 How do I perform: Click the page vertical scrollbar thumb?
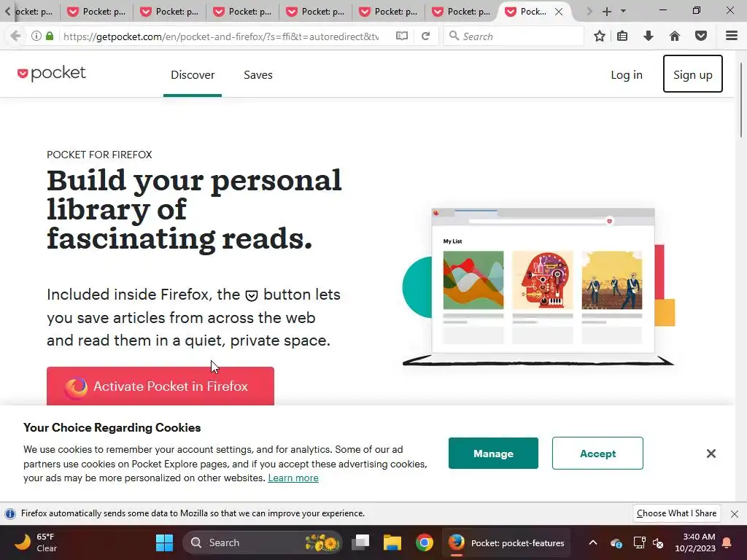(741, 100)
